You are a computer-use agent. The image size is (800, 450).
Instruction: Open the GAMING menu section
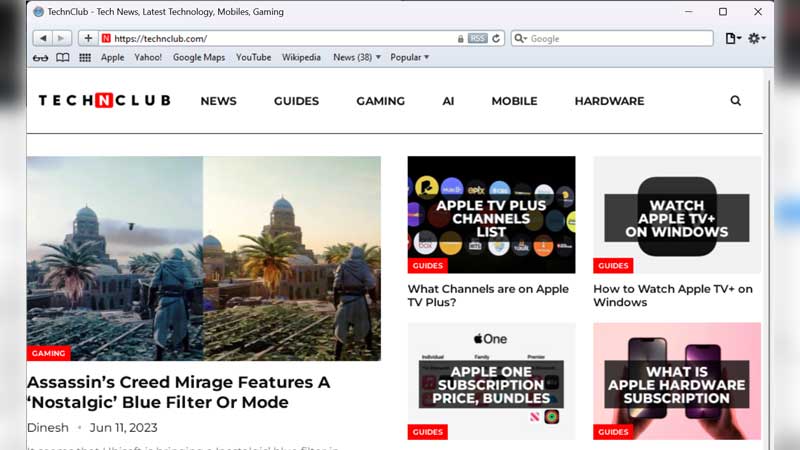[x=381, y=101]
